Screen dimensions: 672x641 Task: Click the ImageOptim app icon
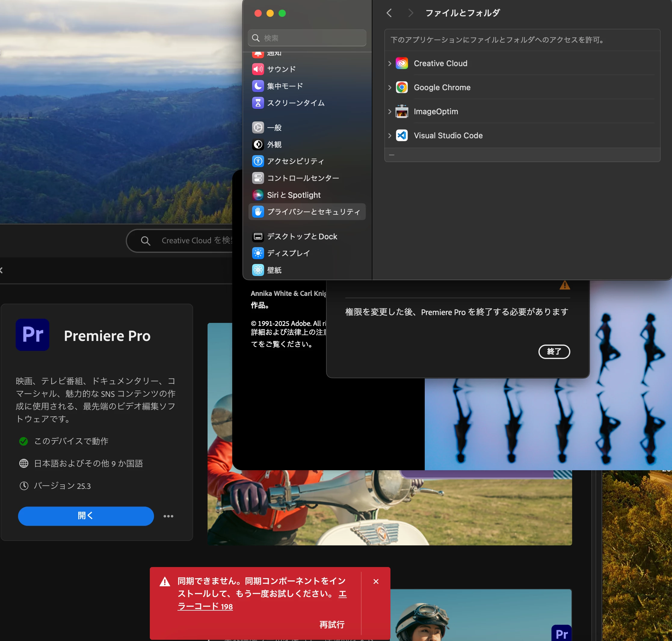click(402, 112)
